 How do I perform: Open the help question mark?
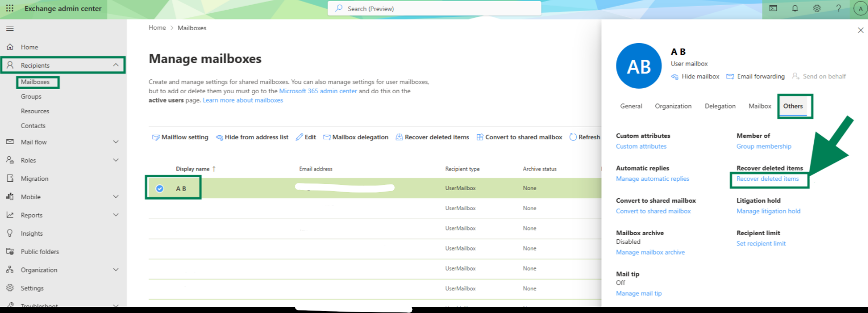(839, 8)
